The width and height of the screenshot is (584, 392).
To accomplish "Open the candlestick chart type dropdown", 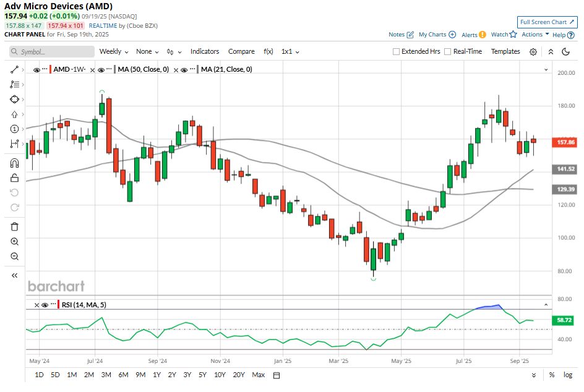I will (x=174, y=52).
